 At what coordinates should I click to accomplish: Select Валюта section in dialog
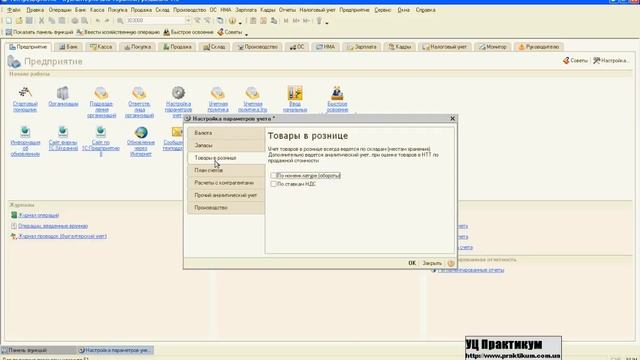226,133
